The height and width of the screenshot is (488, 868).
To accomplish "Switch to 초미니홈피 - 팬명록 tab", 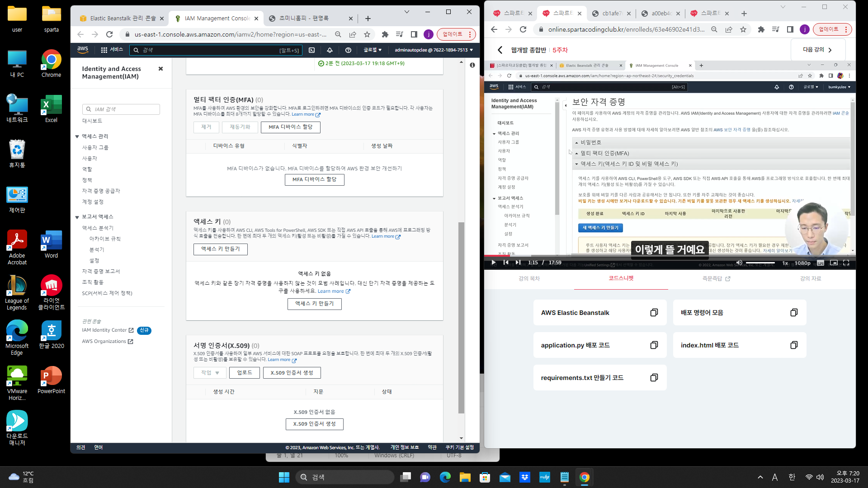I will (310, 19).
